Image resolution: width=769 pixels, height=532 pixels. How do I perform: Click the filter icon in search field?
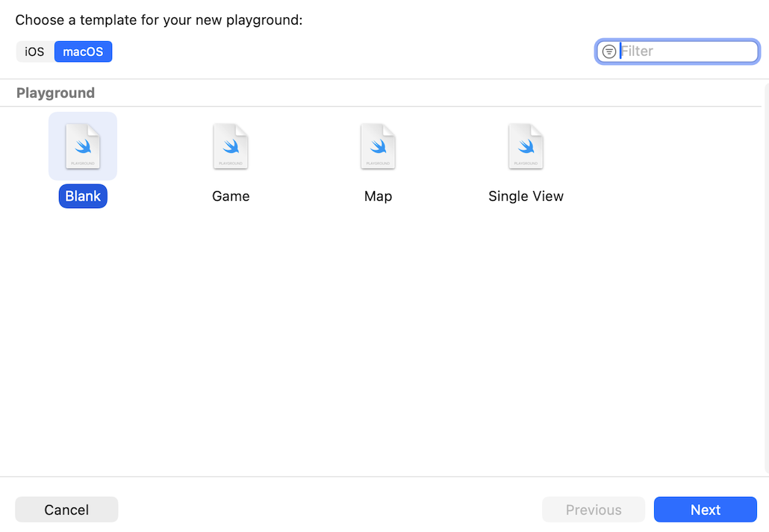[x=609, y=51]
